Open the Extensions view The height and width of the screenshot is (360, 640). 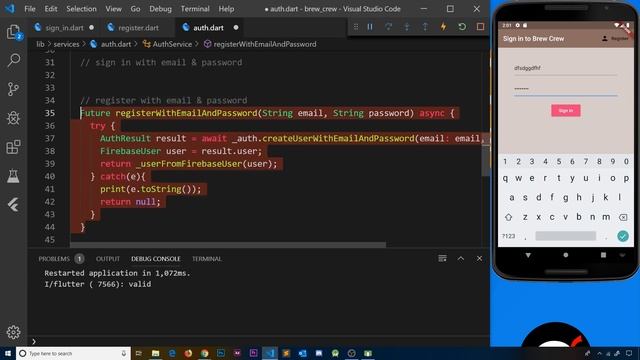tap(13, 147)
